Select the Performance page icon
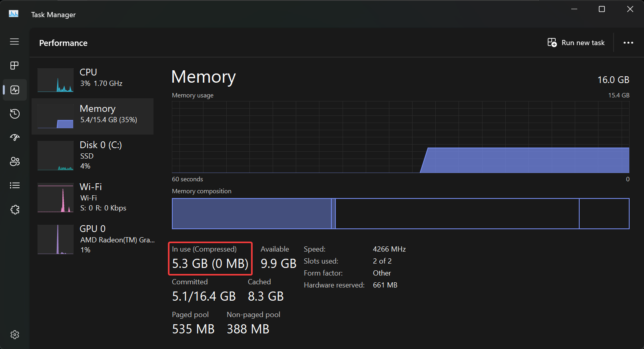644x349 pixels. point(14,90)
